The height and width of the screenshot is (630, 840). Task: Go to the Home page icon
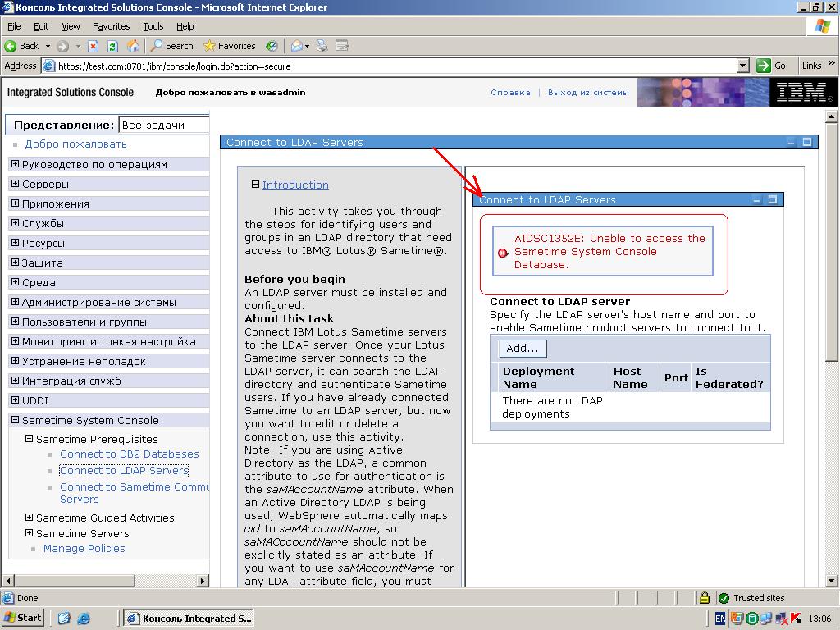(x=133, y=46)
